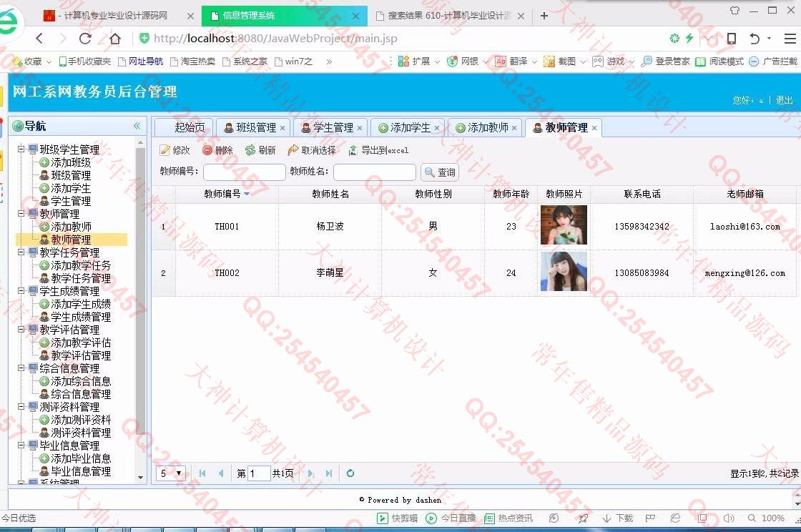Open 添加学生成绩 in navigation tree

pos(81,304)
